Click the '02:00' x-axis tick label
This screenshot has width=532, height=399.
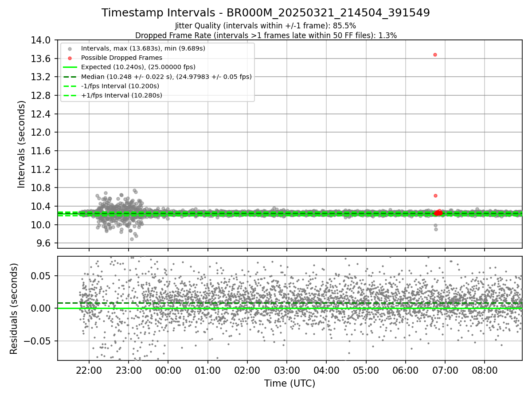click(x=247, y=371)
